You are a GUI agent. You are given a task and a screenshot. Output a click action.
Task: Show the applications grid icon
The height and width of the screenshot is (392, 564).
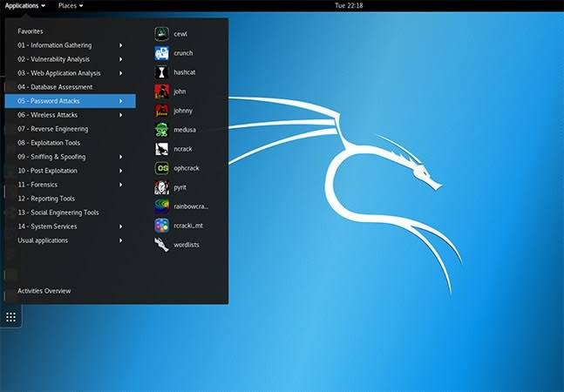point(10,317)
